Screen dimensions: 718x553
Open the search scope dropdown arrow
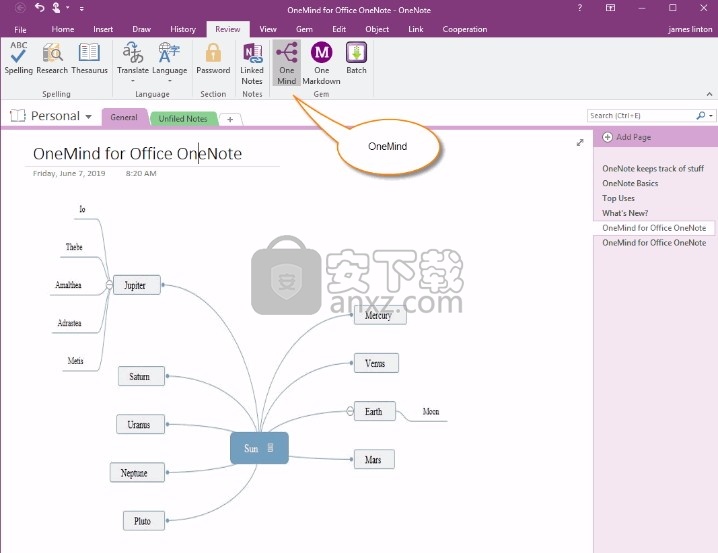coord(711,116)
